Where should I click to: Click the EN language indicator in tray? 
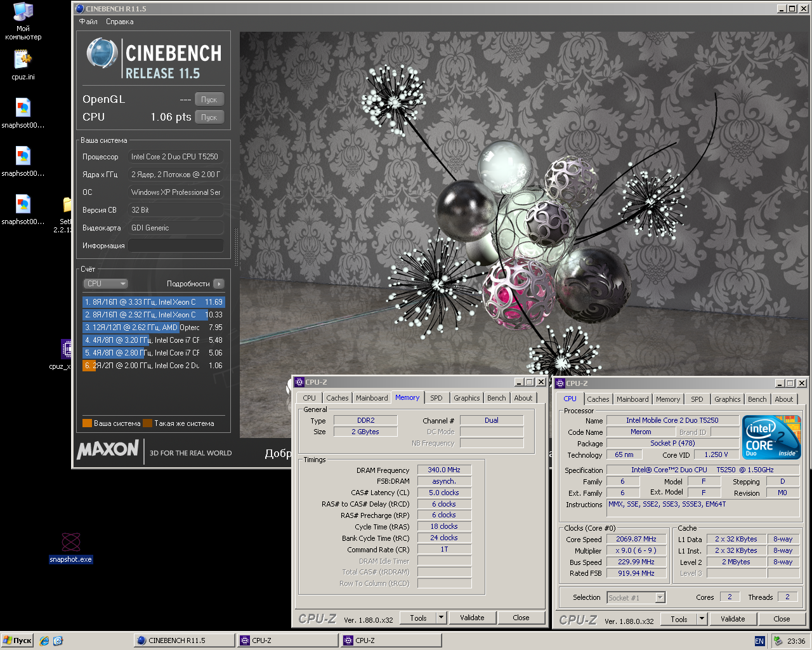click(759, 641)
